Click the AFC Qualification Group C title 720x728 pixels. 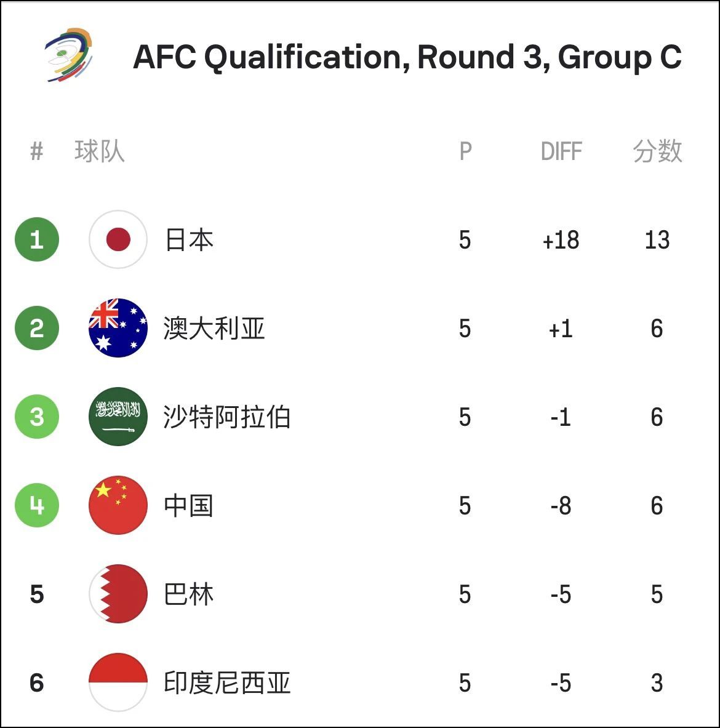tap(407, 58)
